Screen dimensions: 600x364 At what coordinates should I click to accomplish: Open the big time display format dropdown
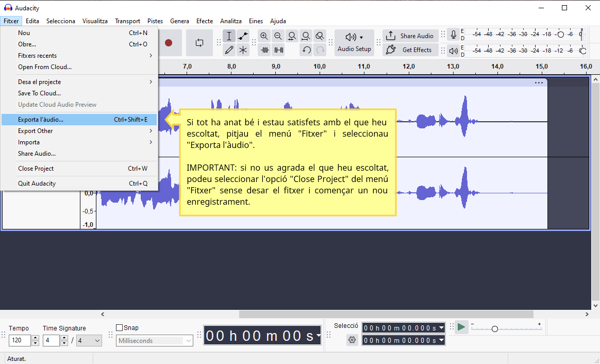319,336
